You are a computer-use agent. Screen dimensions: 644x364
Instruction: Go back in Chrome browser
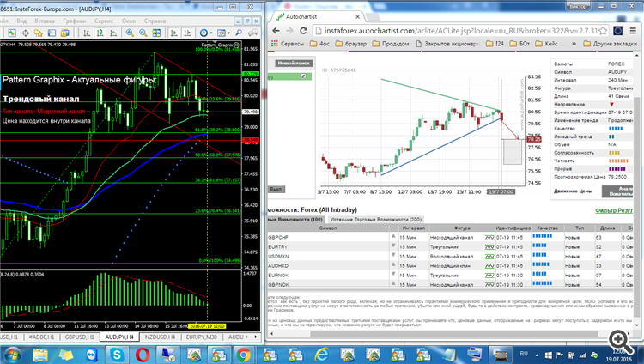pos(276,31)
